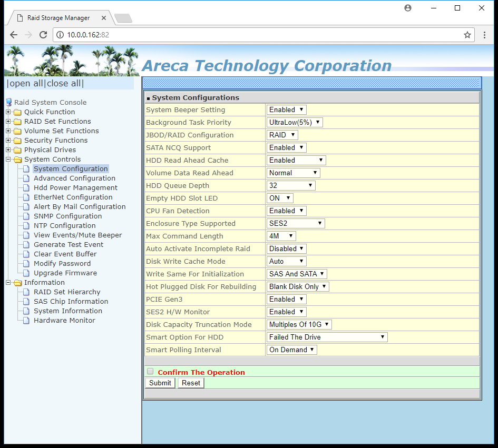Image resolution: width=498 pixels, height=448 pixels.
Task: Open a new browser tab
Action: click(x=123, y=18)
